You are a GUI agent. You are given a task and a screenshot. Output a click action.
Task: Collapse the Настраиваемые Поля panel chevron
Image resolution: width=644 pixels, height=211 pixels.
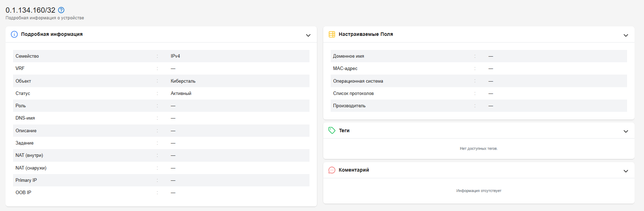(x=626, y=36)
